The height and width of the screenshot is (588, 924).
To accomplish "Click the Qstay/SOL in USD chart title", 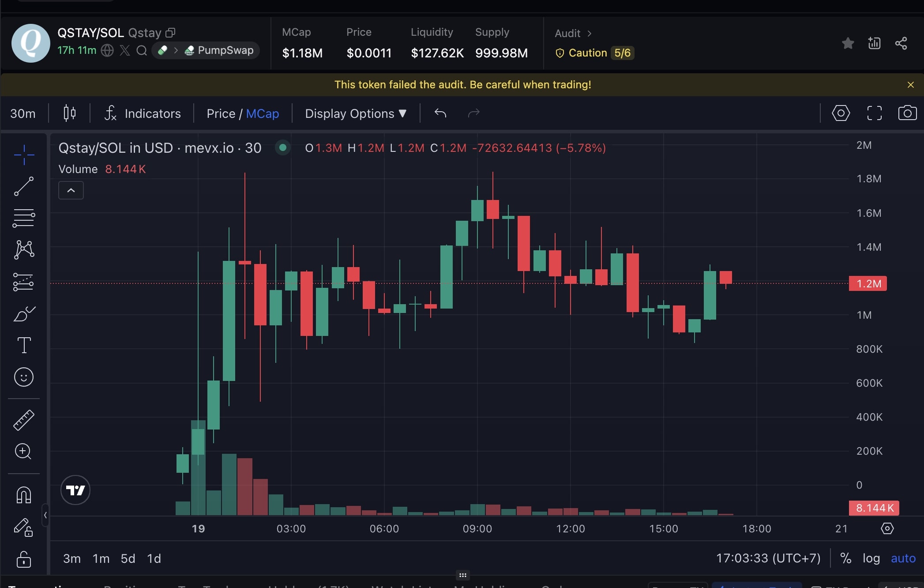I will pos(160,148).
